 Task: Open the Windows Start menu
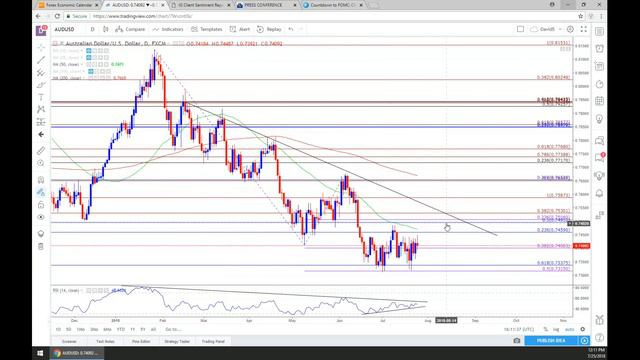click(40, 353)
